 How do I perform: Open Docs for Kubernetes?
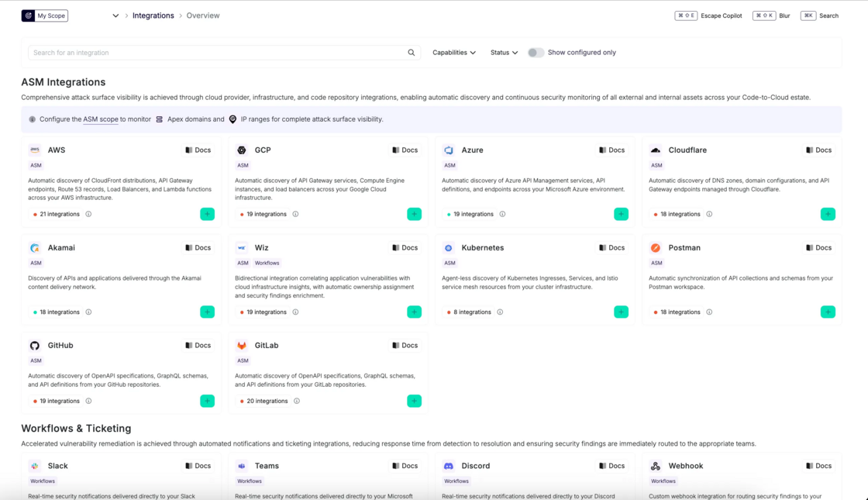pyautogui.click(x=611, y=247)
